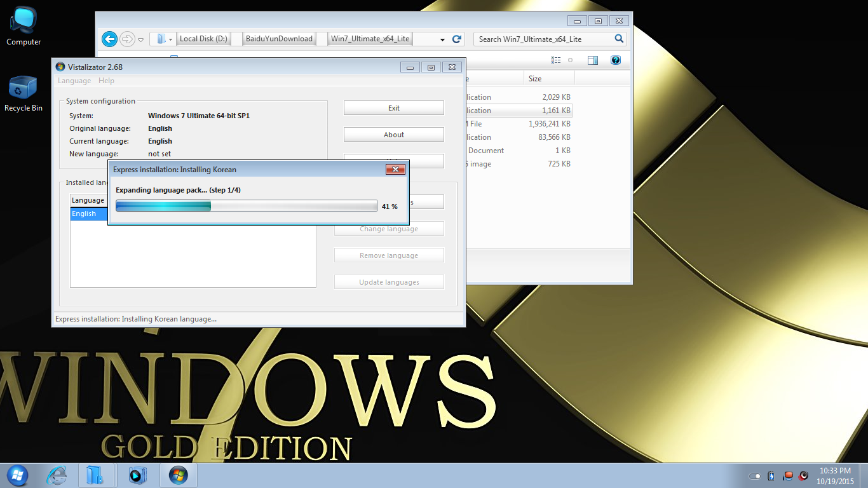Close the Express installation dialog
Image resolution: width=868 pixels, height=488 pixels.
coord(395,169)
